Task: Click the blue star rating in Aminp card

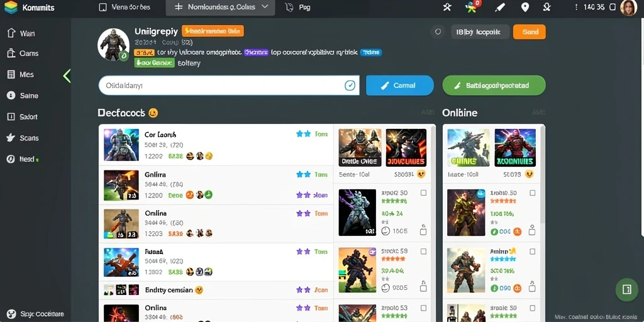Action: click(503, 260)
